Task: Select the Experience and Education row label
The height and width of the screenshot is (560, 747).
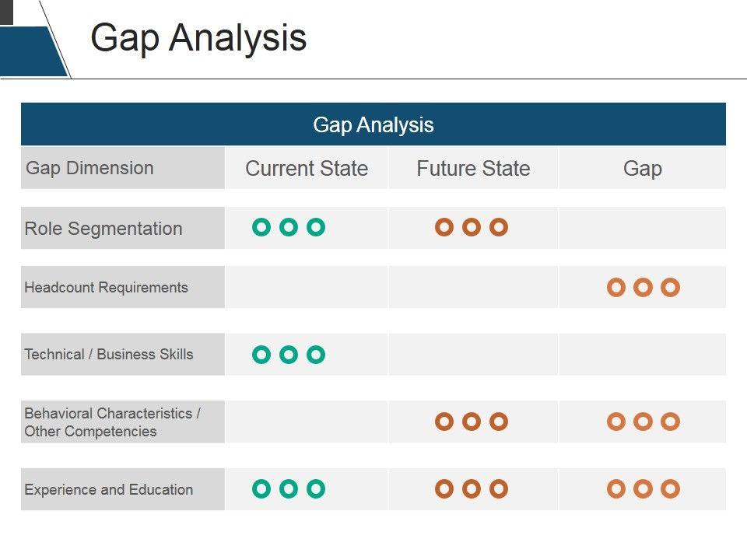Action: 109,490
